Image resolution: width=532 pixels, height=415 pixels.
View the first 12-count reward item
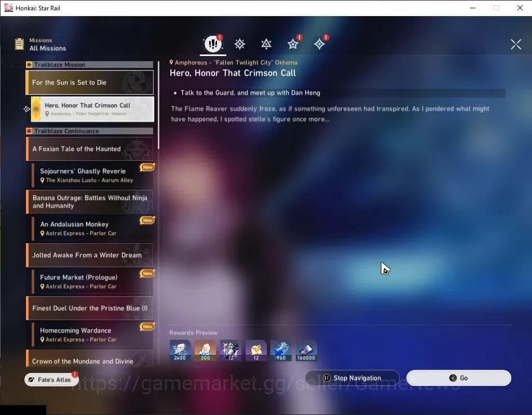pos(231,350)
